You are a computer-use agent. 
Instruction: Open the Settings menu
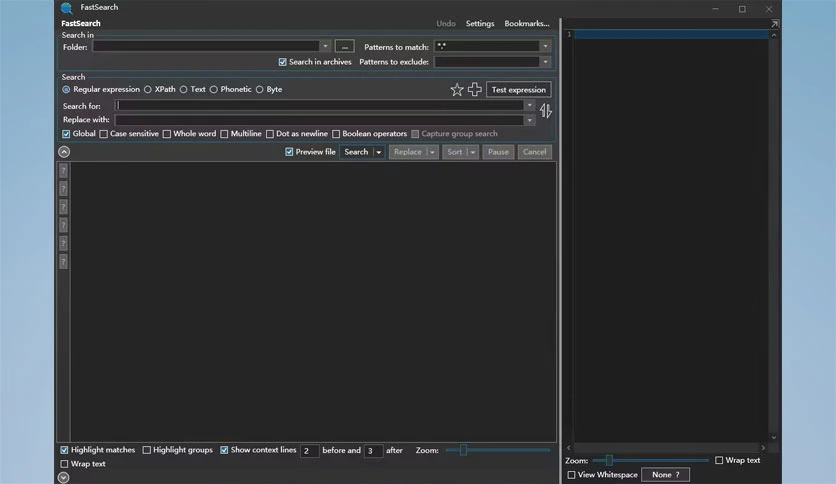(x=480, y=23)
